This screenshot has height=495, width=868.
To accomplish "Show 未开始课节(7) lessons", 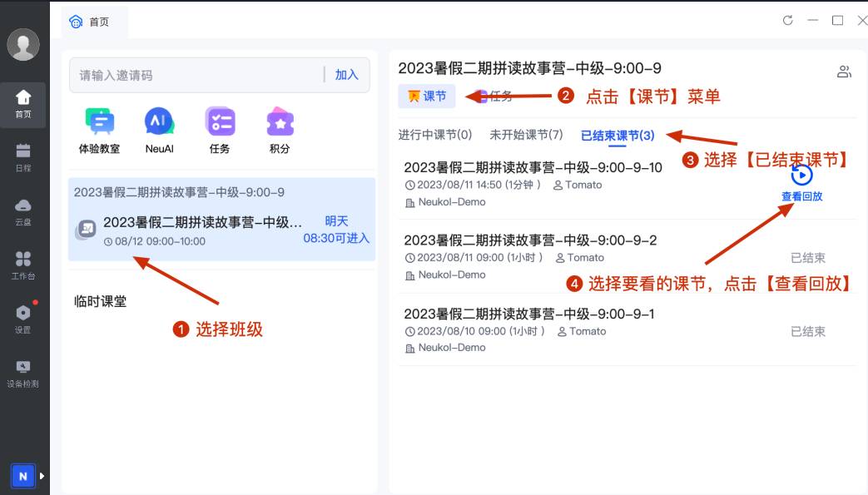I will tap(527, 135).
